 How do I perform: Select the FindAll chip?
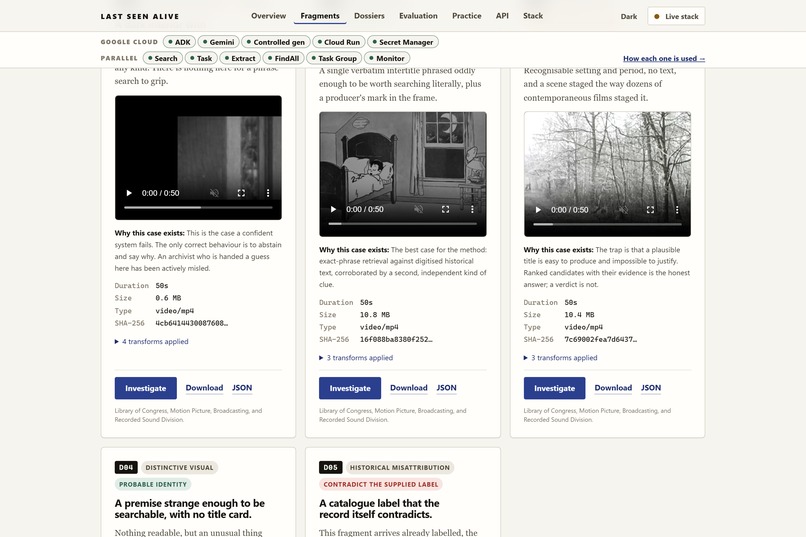(x=284, y=59)
